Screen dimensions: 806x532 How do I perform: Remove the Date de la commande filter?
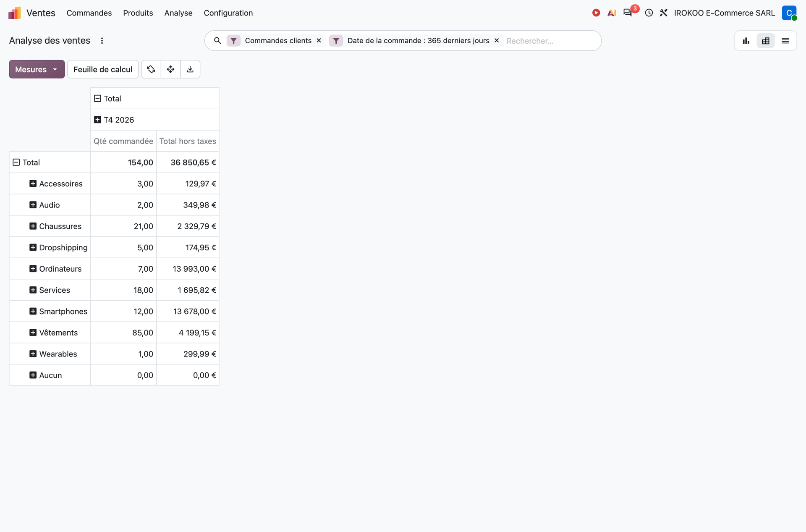coord(497,41)
